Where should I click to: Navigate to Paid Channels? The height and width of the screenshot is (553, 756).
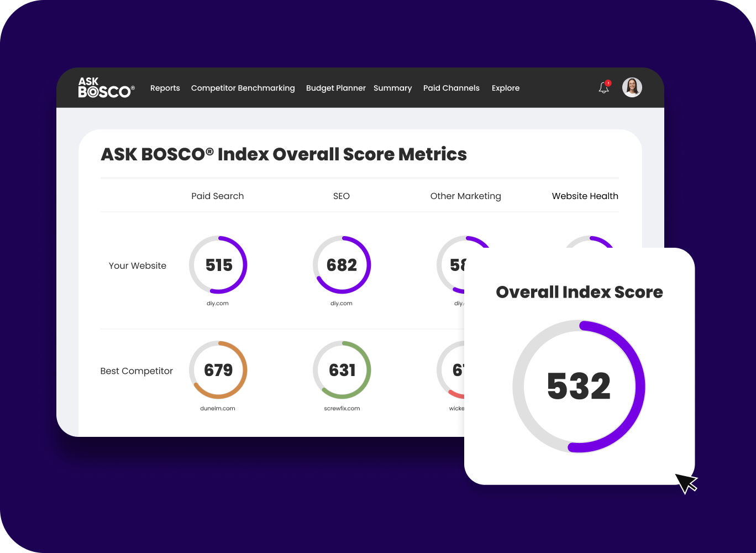[x=451, y=88]
